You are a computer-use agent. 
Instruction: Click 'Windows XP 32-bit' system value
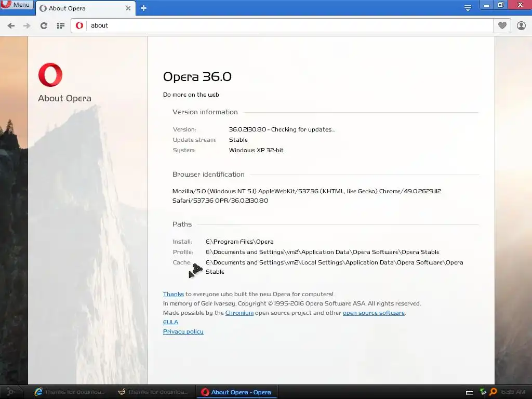[256, 150]
